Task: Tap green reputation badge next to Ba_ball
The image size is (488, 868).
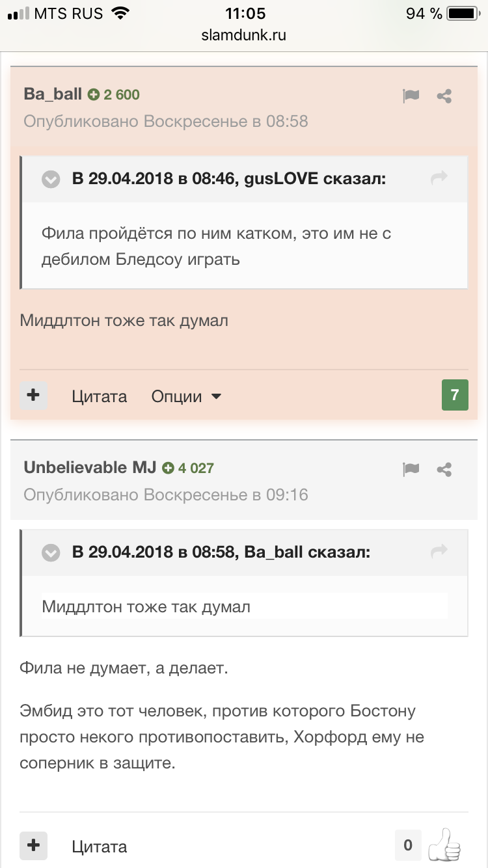Action: 114,94
